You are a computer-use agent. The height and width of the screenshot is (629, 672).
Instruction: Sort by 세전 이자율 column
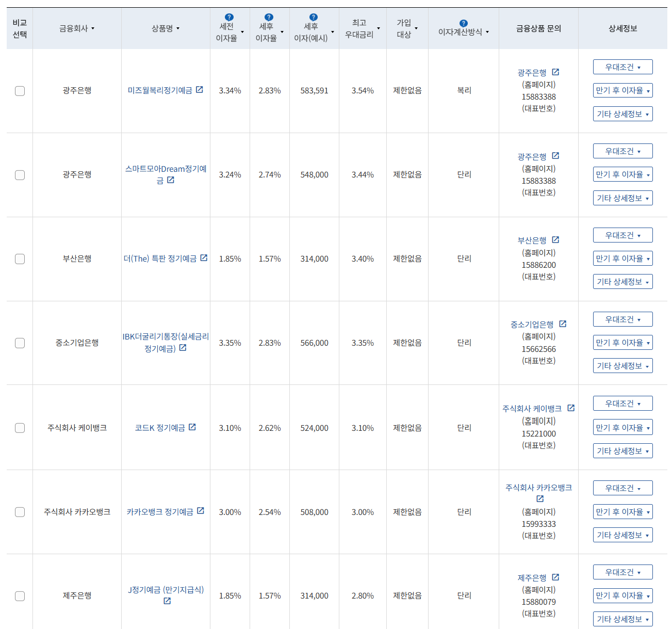tap(230, 32)
